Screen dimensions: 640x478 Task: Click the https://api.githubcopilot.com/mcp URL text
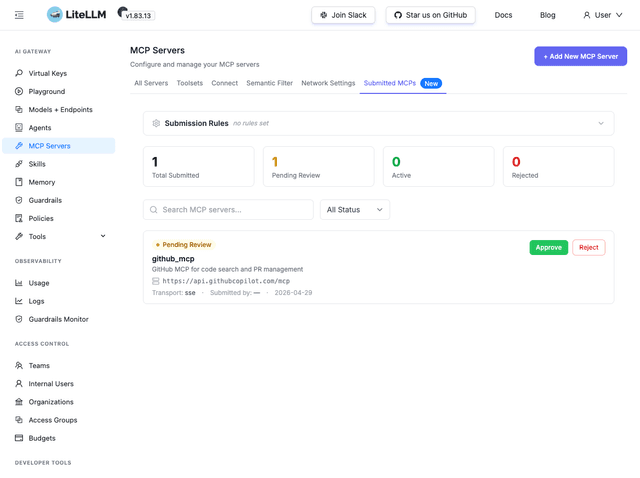[x=226, y=281]
